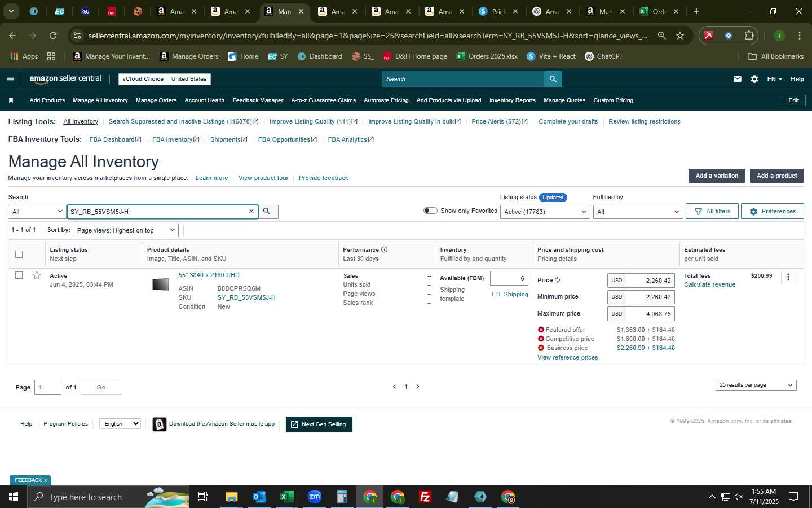Open Account Health in navigation bar
Viewport: 812px width, 508px height.
pyautogui.click(x=205, y=100)
